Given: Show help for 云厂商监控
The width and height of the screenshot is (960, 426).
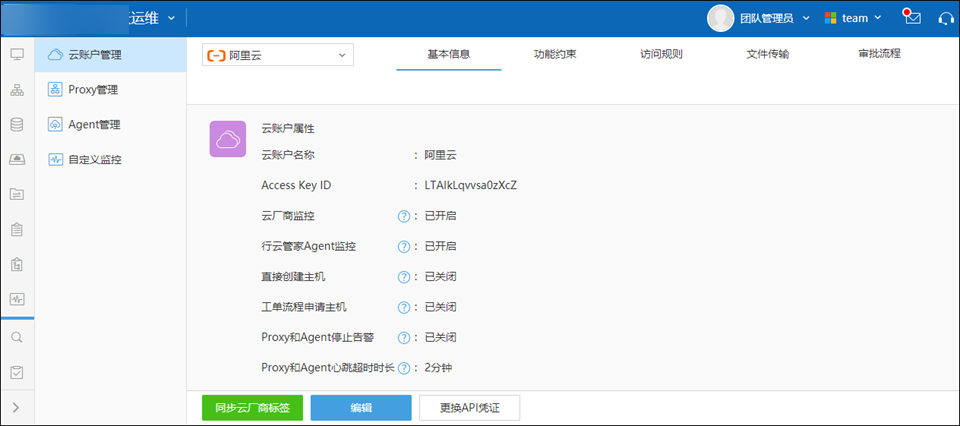Looking at the screenshot, I should (x=403, y=216).
